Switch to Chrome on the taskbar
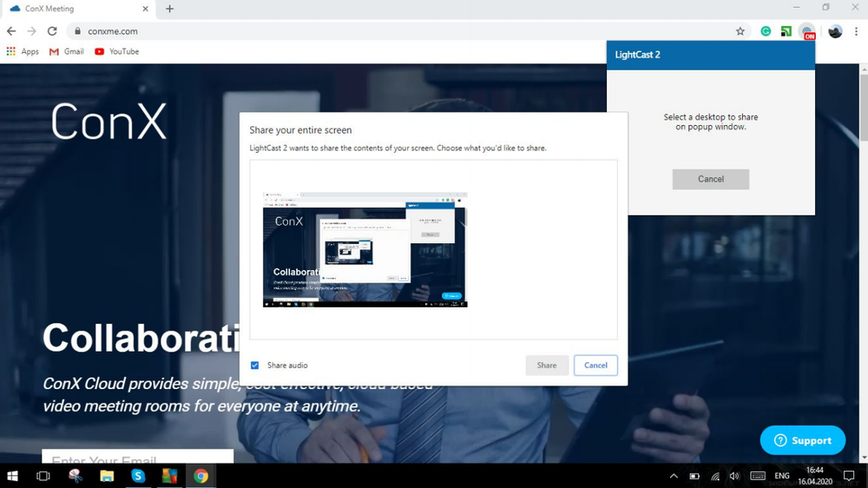868x488 pixels. (201, 476)
